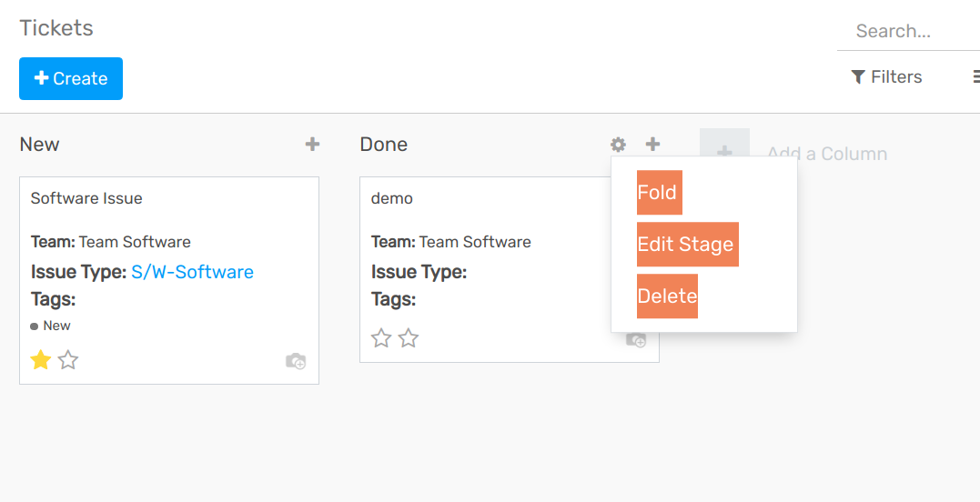
Task: Choose Fold from the stage menu
Action: pyautogui.click(x=660, y=192)
